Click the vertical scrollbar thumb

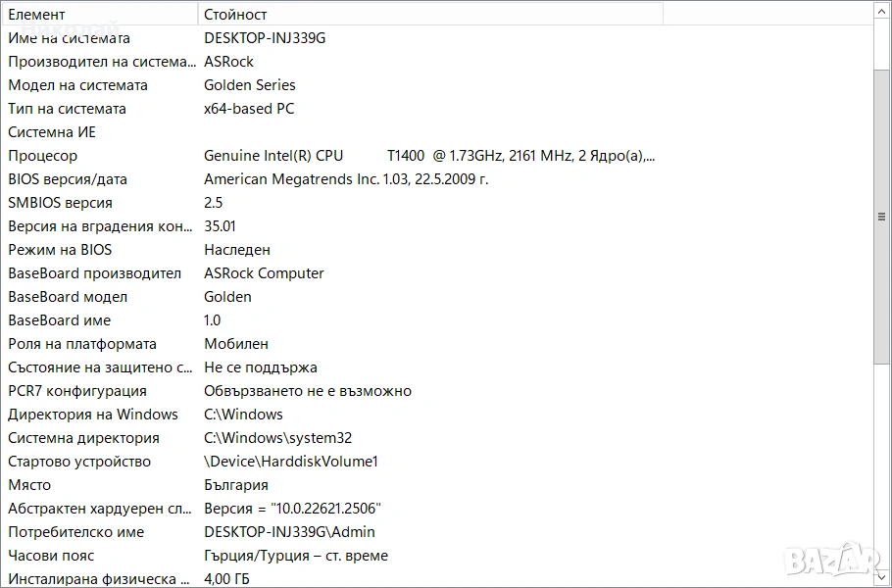881,216
